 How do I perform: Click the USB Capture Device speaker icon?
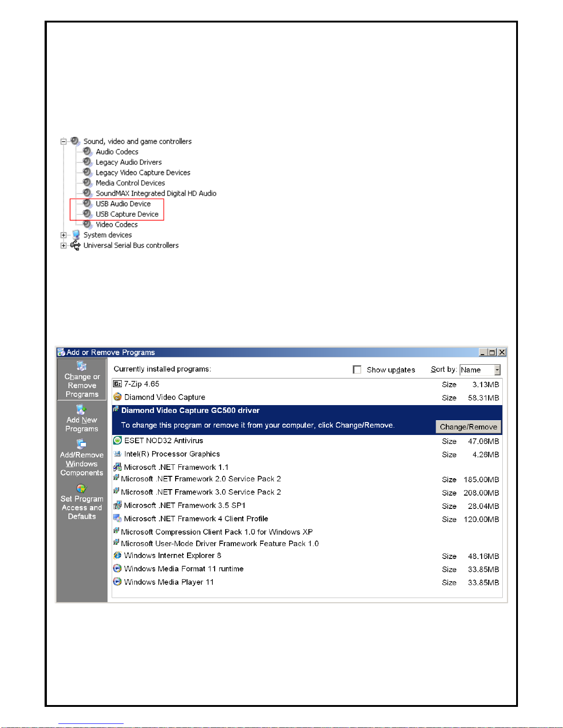pyautogui.click(x=88, y=214)
